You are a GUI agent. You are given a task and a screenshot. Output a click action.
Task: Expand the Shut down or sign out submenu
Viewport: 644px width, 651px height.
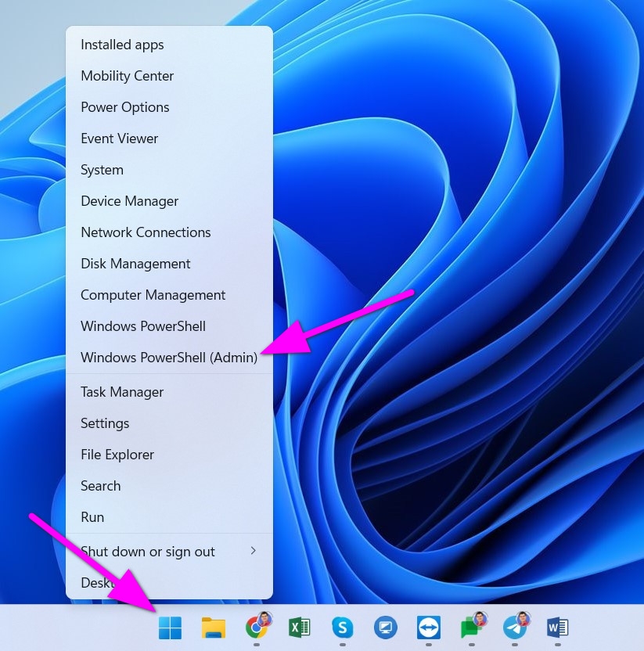point(169,552)
